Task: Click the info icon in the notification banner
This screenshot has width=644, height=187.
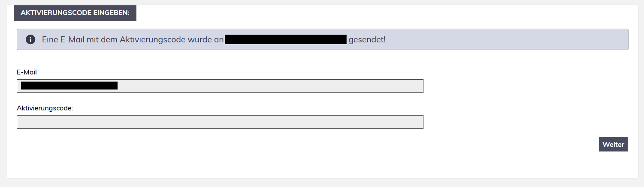Action: point(30,40)
